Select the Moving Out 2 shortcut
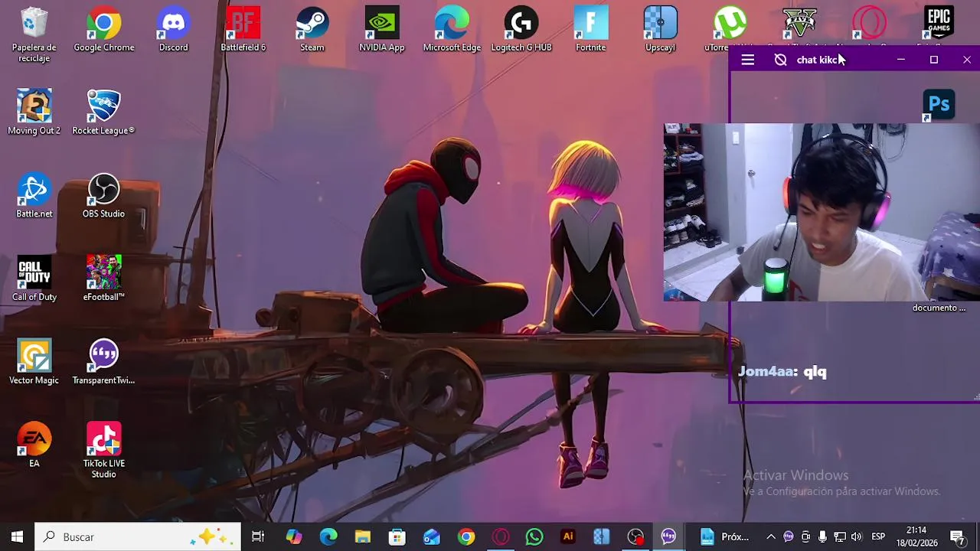 (x=34, y=113)
